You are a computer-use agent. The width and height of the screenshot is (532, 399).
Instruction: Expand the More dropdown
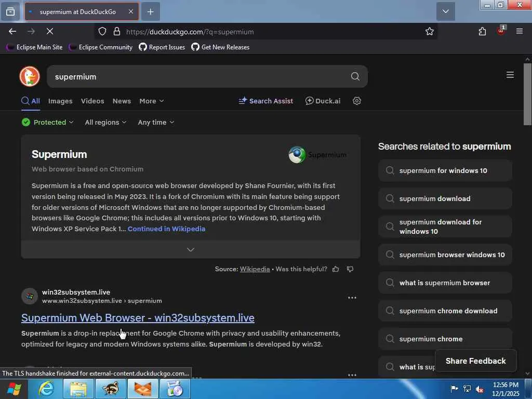(x=152, y=101)
